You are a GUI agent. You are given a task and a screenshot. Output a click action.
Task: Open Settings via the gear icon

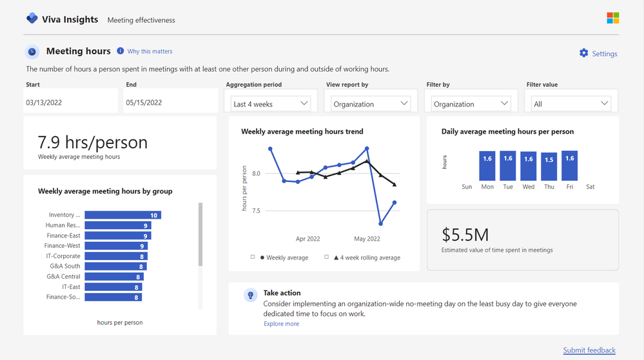tap(584, 53)
